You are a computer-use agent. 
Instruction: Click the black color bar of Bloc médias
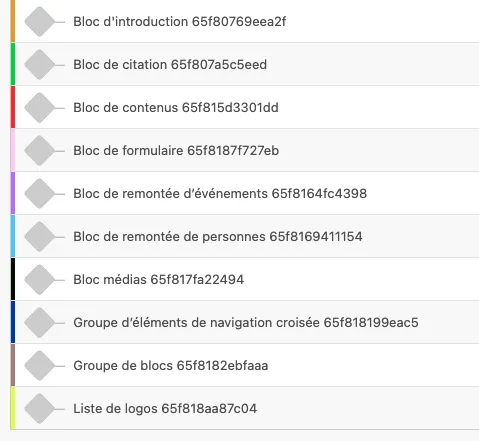13,279
